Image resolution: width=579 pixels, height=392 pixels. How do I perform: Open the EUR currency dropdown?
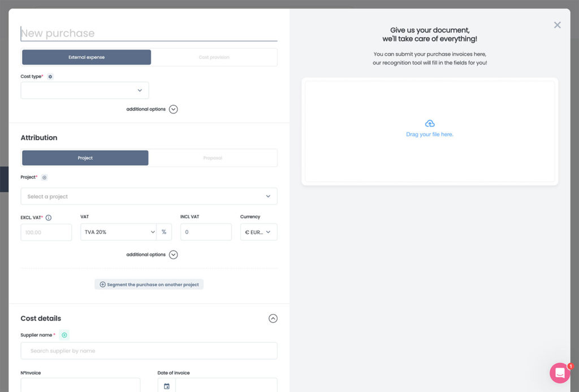(x=258, y=232)
